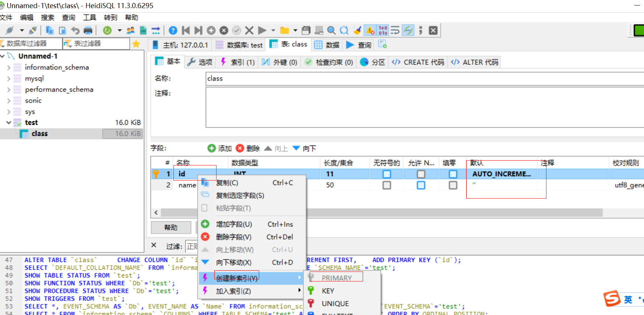Click the blue help question mark icon
The height and width of the screenshot is (315, 644).
click(x=173, y=30)
